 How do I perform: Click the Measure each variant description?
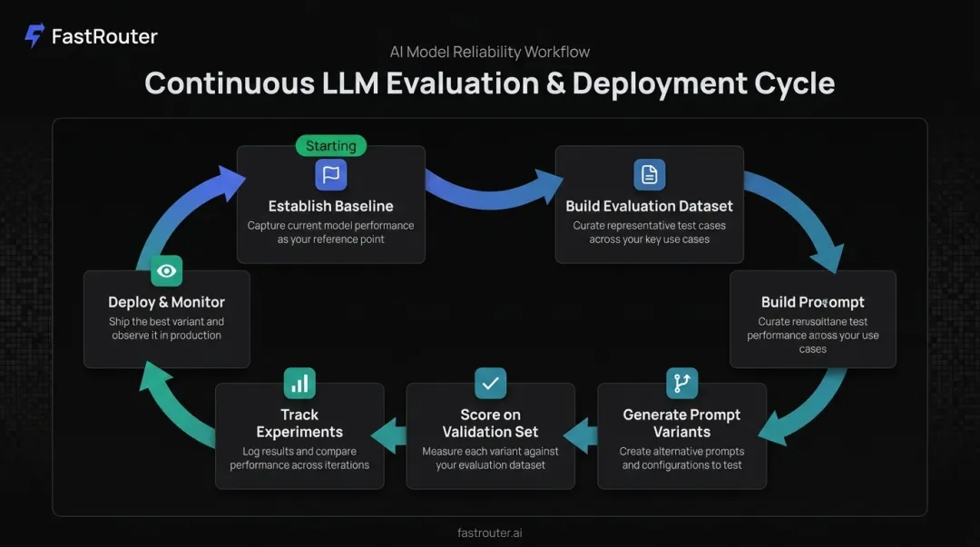pos(491,458)
